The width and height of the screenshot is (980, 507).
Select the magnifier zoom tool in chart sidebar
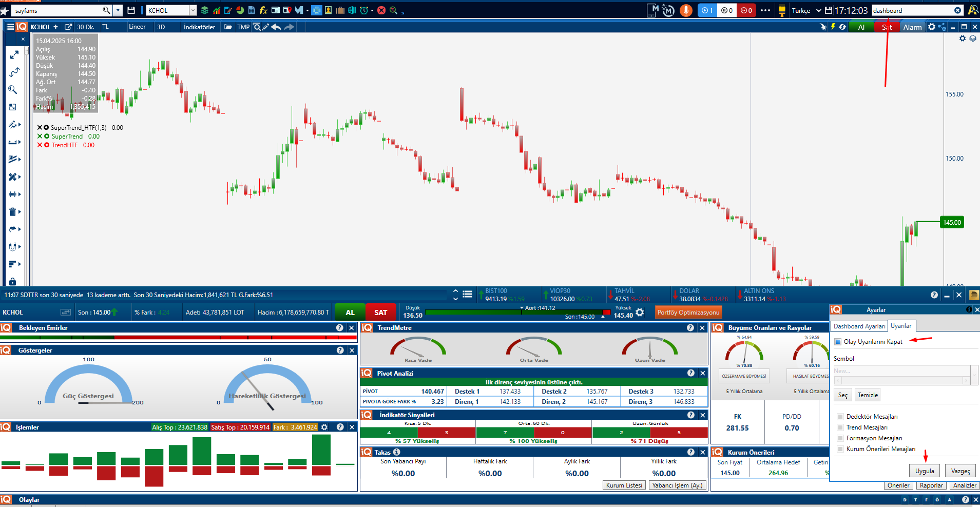pyautogui.click(x=13, y=90)
